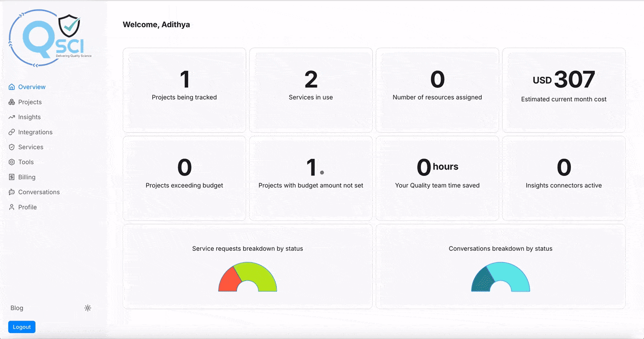This screenshot has width=644, height=339.
Task: Click the Conversations chat bubble icon
Action: (x=12, y=192)
